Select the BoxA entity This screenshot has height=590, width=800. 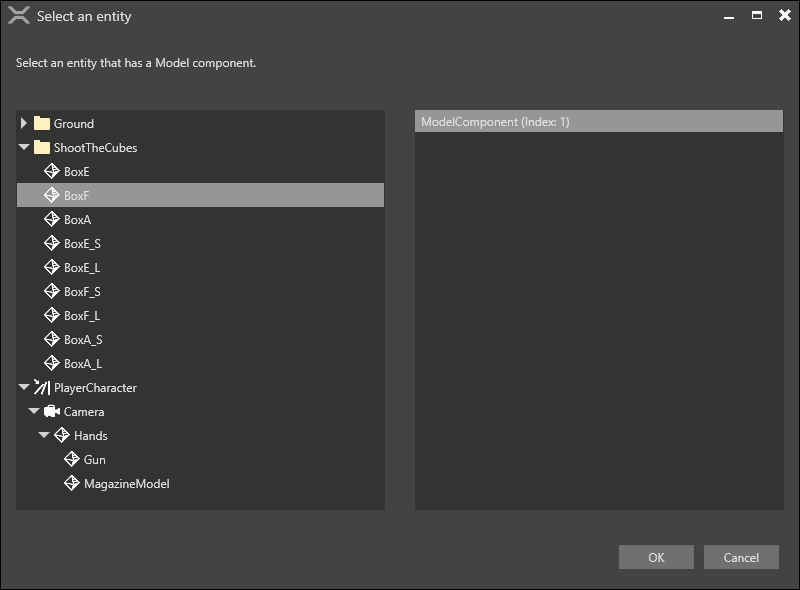click(x=77, y=220)
